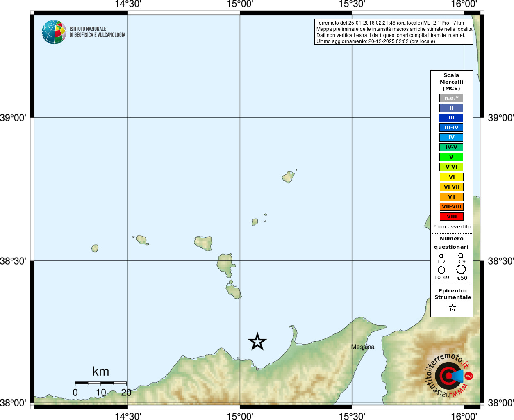Click the 'Scala Mercalli (MCS)' legend title

(x=452, y=82)
